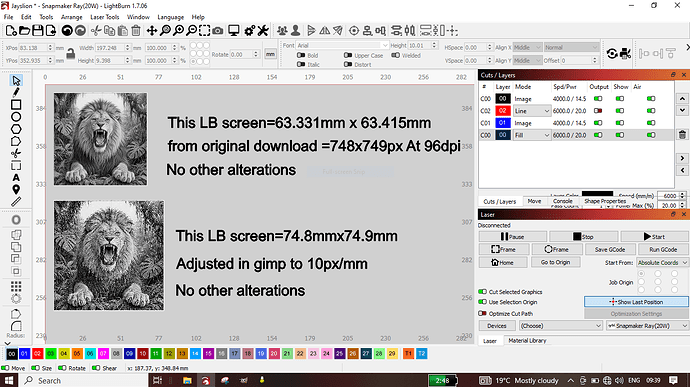The image size is (690, 387).
Task: Pick the orange T1 palette swatch
Action: point(408,354)
